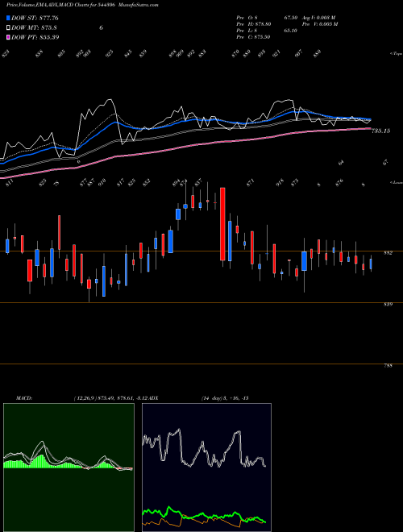Open the dark blue ADX indicator panel
This screenshot has width=403, height=532.
click(x=206, y=468)
